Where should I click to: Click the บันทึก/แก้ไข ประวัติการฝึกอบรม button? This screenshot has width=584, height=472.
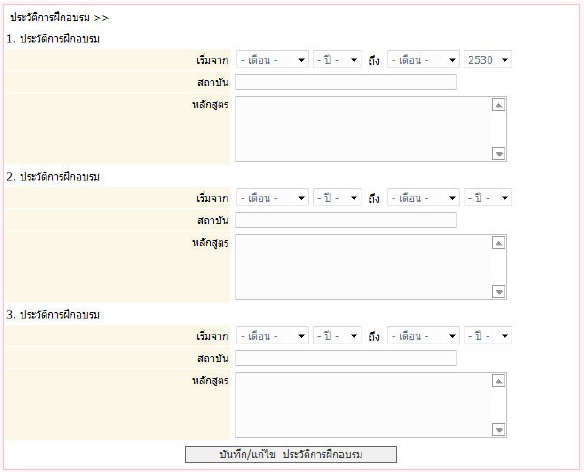[x=291, y=454]
